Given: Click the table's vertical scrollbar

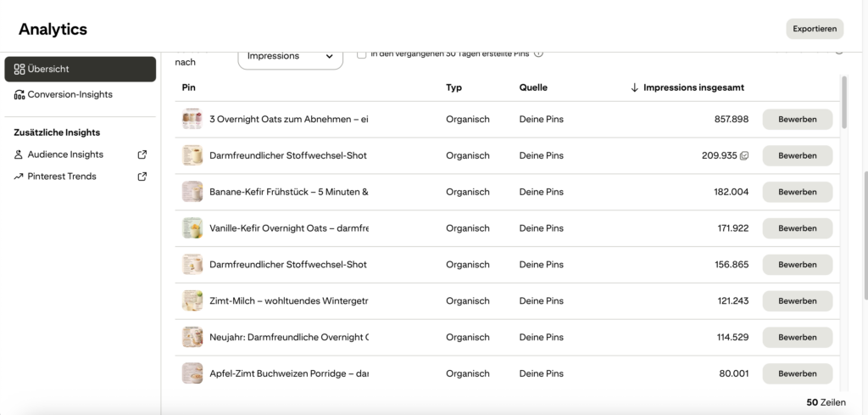Looking at the screenshot, I should click(x=844, y=103).
